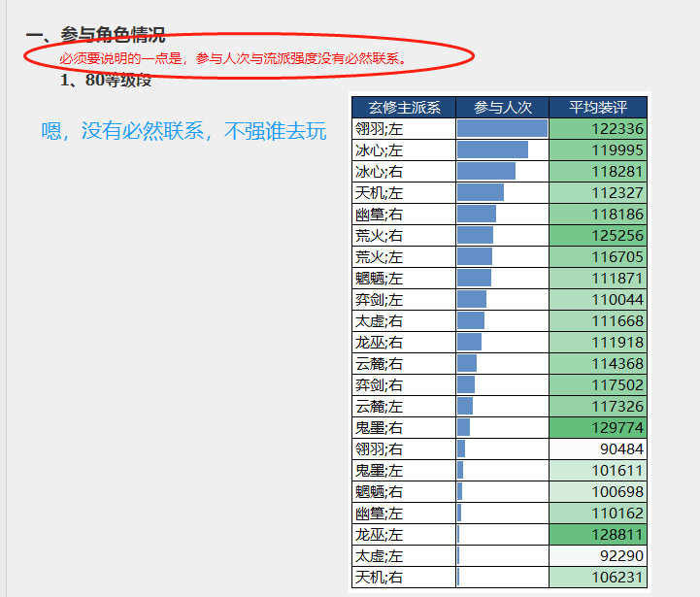Select the 天机;左 row label
700x597 pixels.
(379, 193)
